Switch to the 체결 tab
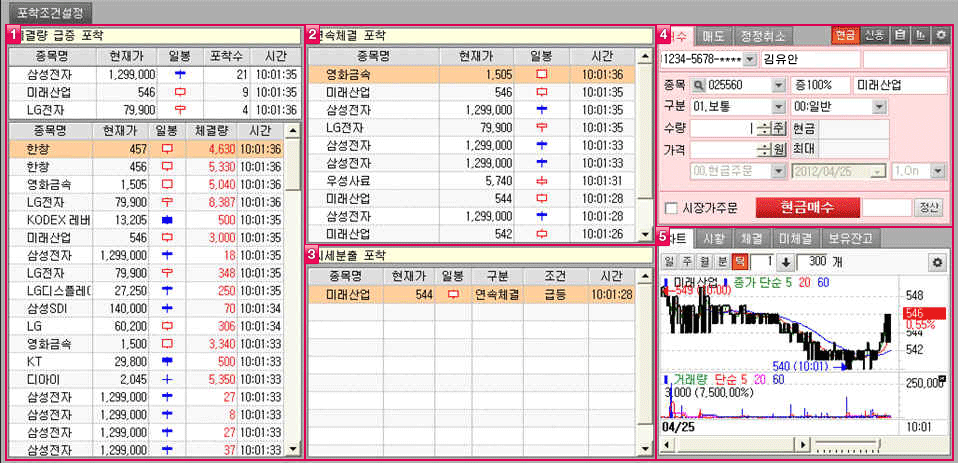958x463 pixels. coord(750,238)
